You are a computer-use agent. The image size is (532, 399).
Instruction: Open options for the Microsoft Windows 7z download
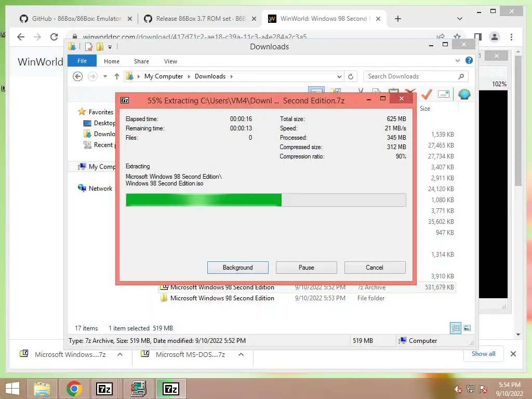point(120,354)
